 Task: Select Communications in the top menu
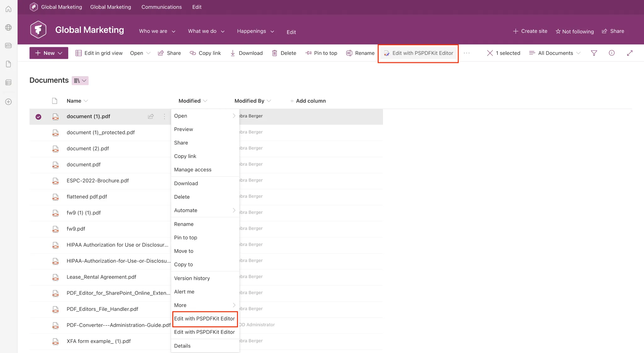pyautogui.click(x=161, y=7)
